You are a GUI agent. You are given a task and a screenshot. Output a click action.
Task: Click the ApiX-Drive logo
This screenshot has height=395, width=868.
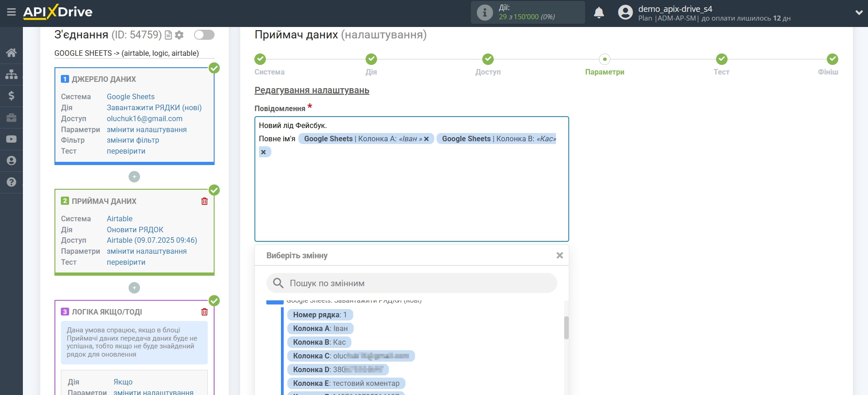coord(58,12)
